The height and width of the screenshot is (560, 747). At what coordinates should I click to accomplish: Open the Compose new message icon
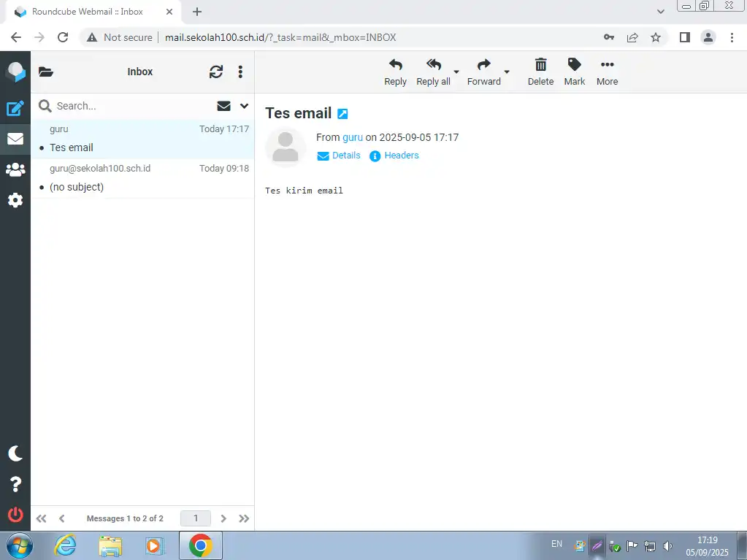[15, 108]
